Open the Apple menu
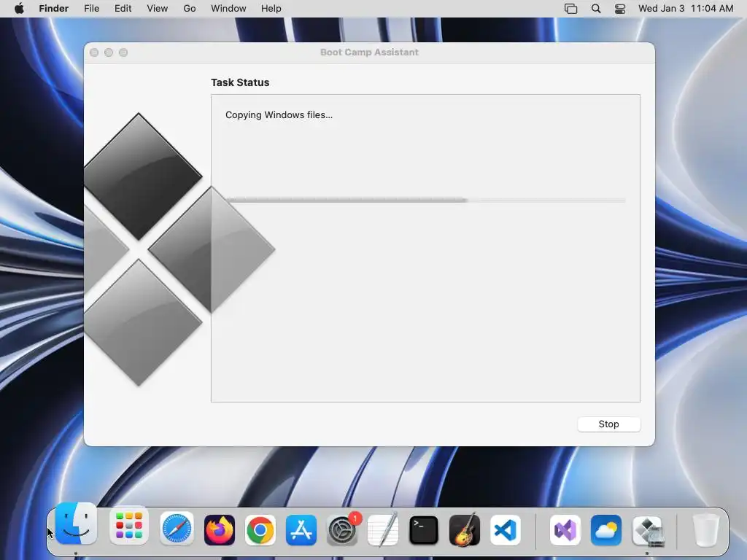Image resolution: width=747 pixels, height=560 pixels. pos(19,9)
